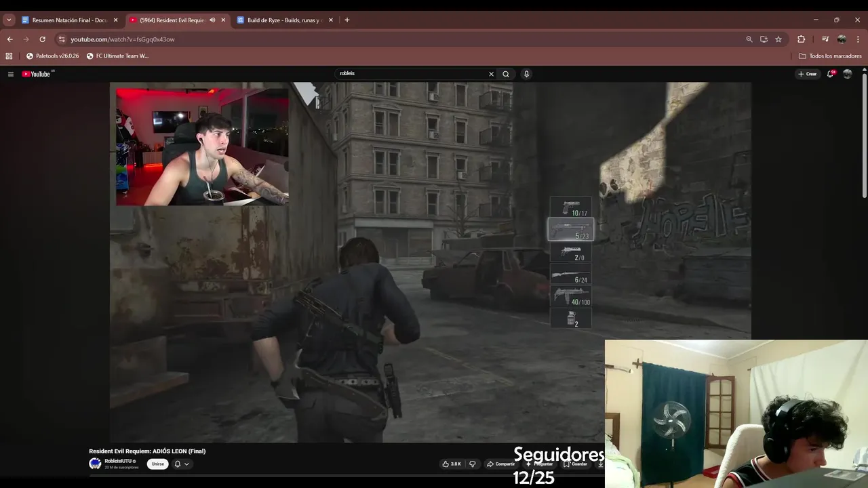868x488 pixels.
Task: Go to the YouTube home logo
Action: 37,74
